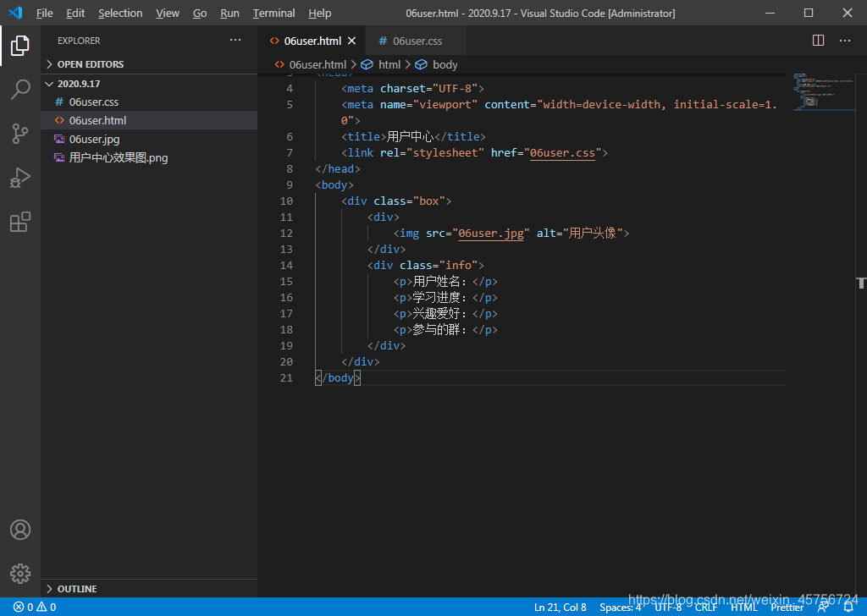Follow the 06user.css href link in code
867x616 pixels.
[562, 152]
